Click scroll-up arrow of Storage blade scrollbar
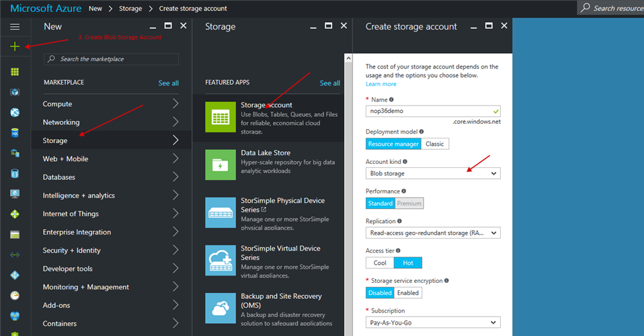This screenshot has height=336, width=644. click(348, 58)
